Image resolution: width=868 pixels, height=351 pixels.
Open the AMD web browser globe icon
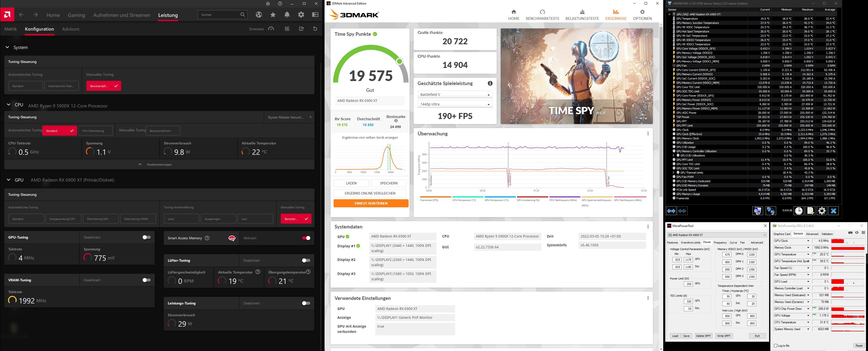click(259, 15)
